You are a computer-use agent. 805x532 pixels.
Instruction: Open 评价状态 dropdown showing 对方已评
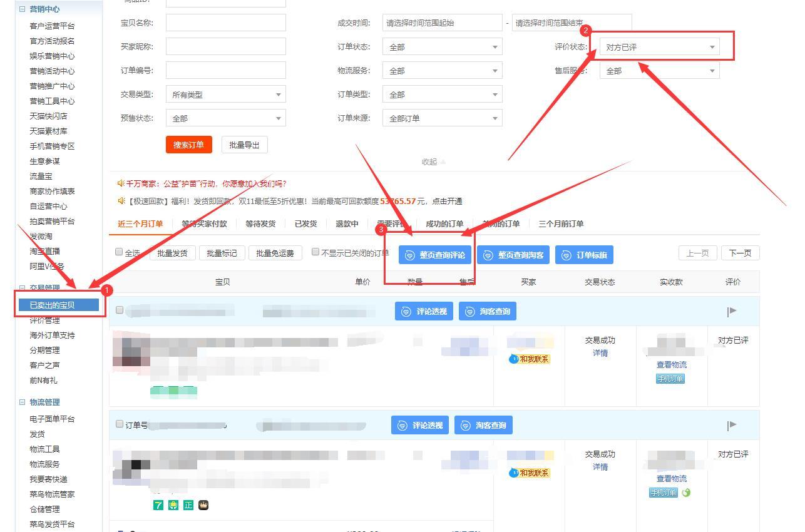tap(659, 47)
